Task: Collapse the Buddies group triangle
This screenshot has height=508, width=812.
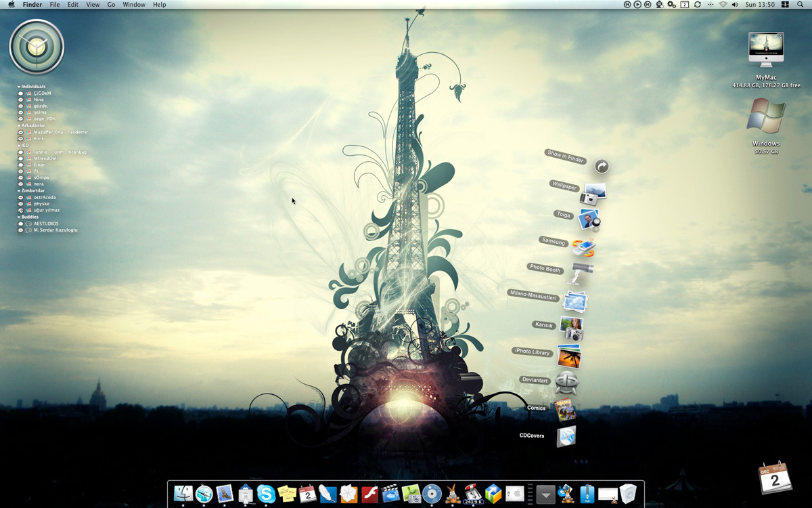Action: [19, 217]
